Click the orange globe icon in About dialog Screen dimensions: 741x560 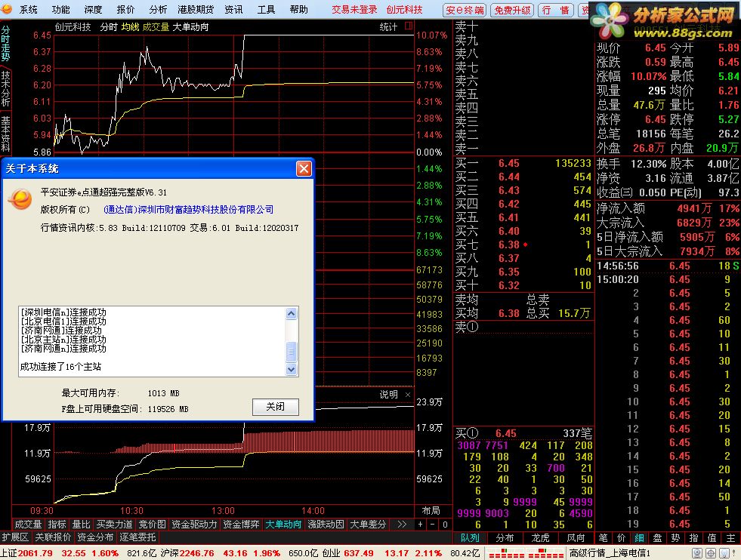[20, 198]
